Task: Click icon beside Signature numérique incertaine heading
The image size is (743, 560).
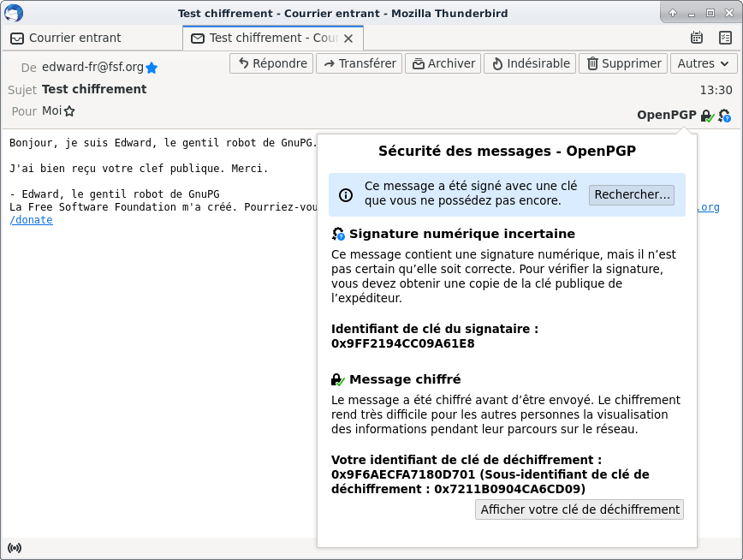Action: (338, 234)
